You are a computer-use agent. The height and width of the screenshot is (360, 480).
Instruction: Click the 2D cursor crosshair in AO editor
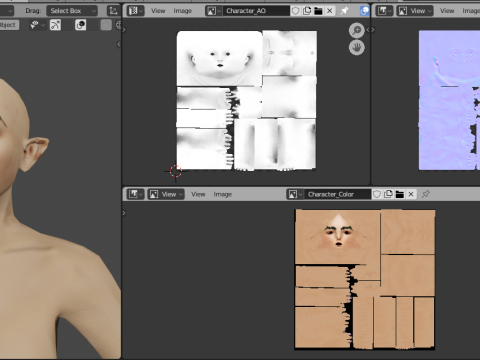(x=176, y=171)
